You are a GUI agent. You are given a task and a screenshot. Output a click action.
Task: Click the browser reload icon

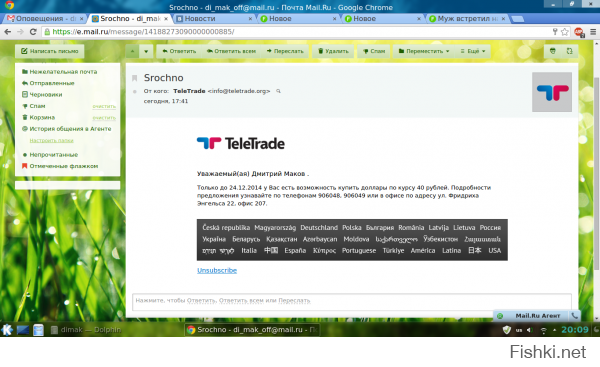point(33,32)
